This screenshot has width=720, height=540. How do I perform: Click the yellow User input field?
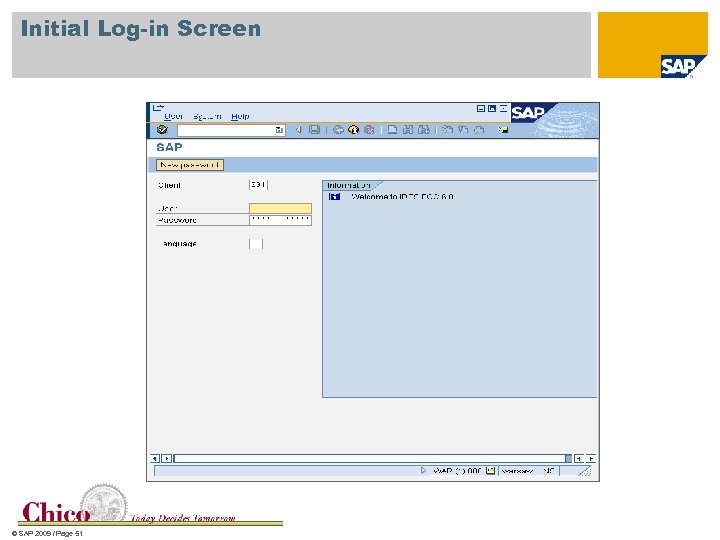point(280,208)
